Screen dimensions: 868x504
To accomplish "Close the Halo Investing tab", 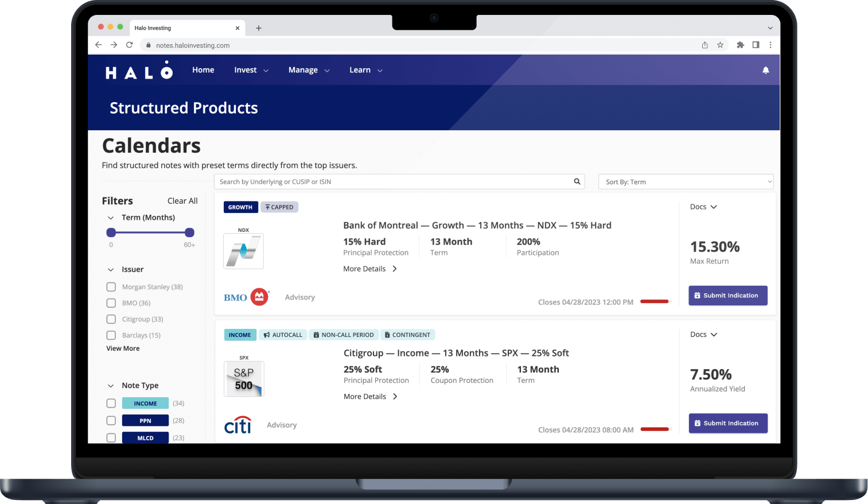I will [x=238, y=28].
